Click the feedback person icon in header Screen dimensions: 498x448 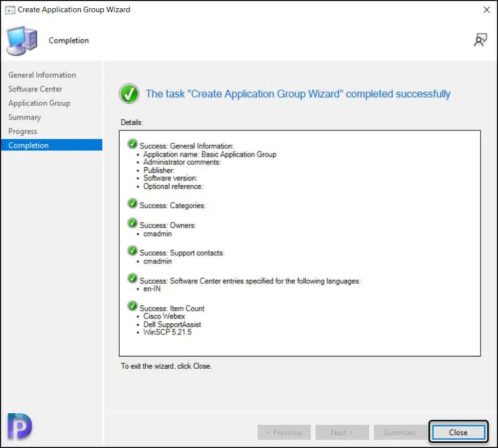click(480, 40)
